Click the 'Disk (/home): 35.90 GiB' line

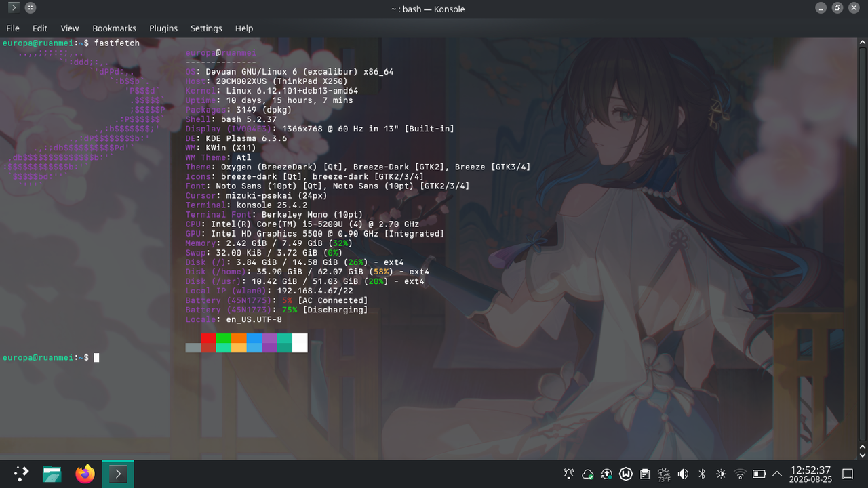pyautogui.click(x=307, y=270)
